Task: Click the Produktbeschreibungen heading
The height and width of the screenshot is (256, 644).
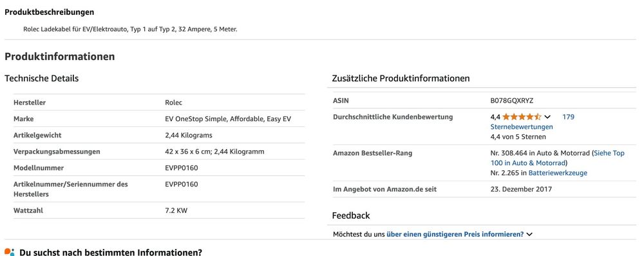Action: (x=50, y=12)
